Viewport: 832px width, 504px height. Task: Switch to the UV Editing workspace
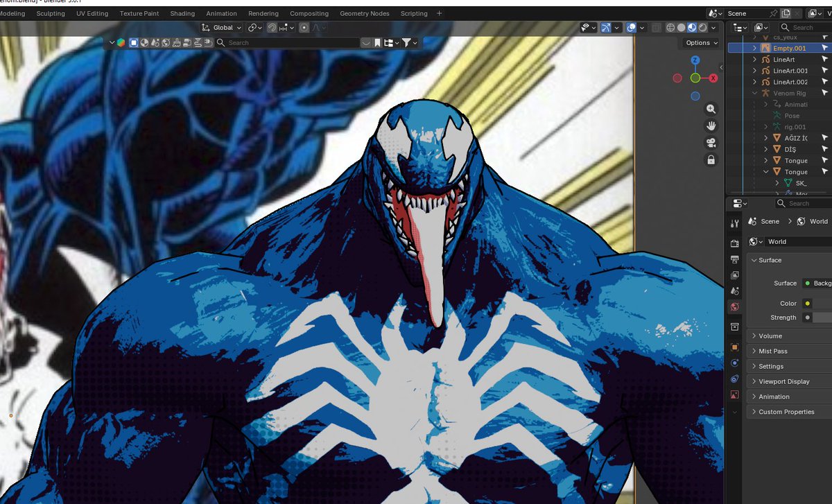pyautogui.click(x=92, y=13)
